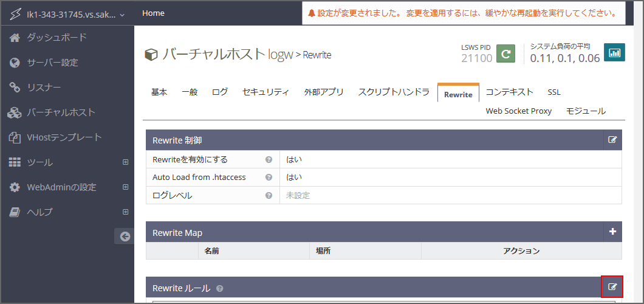Expand the ヘルプ sidebar menu
Viewport: 644px width, 304px height.
(125, 212)
